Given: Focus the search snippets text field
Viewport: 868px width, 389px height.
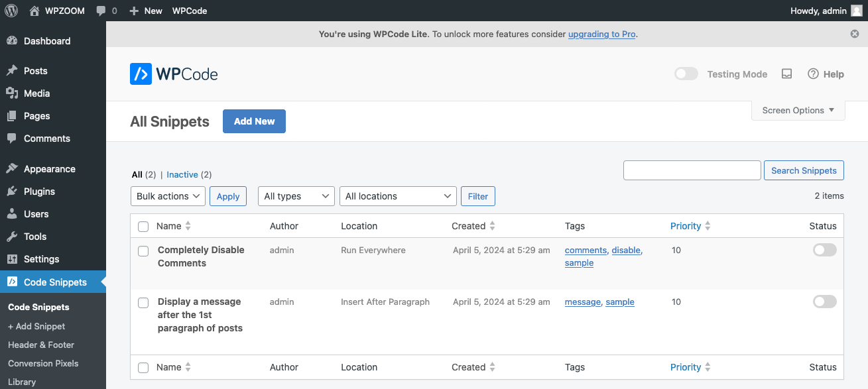Looking at the screenshot, I should click(x=692, y=170).
